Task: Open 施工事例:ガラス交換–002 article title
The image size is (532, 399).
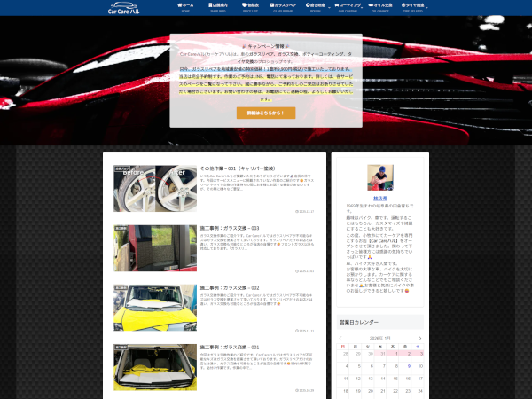Action: (231, 287)
